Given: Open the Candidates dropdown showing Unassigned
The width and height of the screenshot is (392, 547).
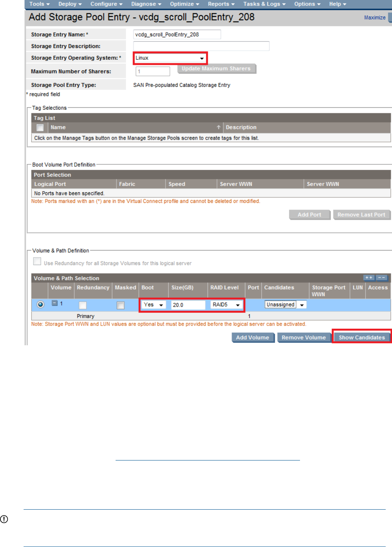Looking at the screenshot, I should point(285,305).
